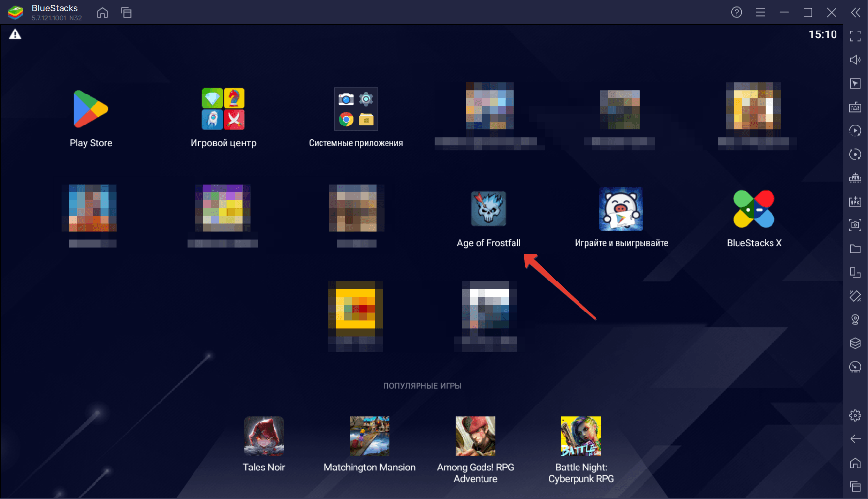This screenshot has width=868, height=499.
Task: Open Tales Noir popular game
Action: 264,436
